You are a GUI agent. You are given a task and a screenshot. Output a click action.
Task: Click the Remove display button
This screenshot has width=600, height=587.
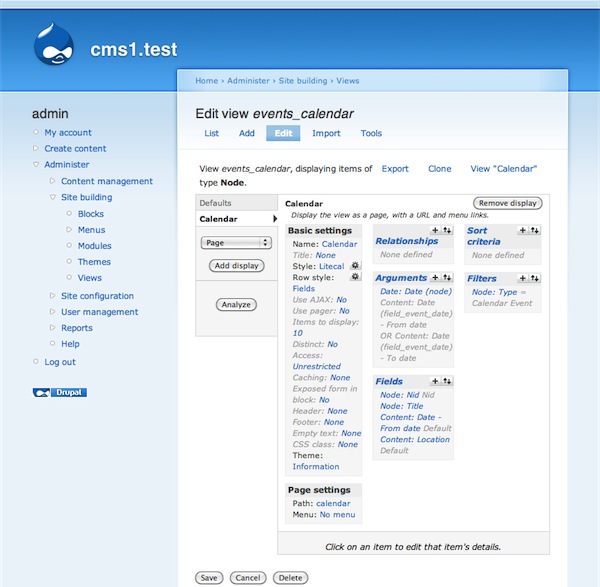coord(507,203)
